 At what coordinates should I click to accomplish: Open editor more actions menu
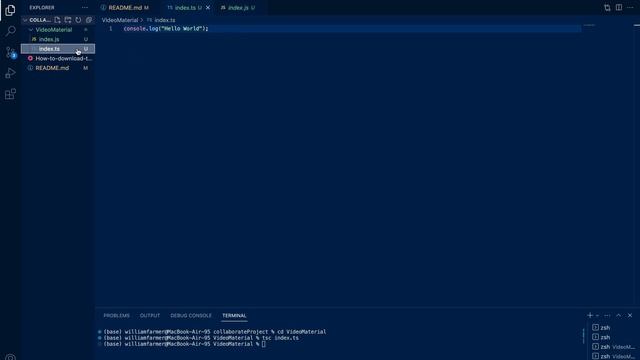click(630, 8)
